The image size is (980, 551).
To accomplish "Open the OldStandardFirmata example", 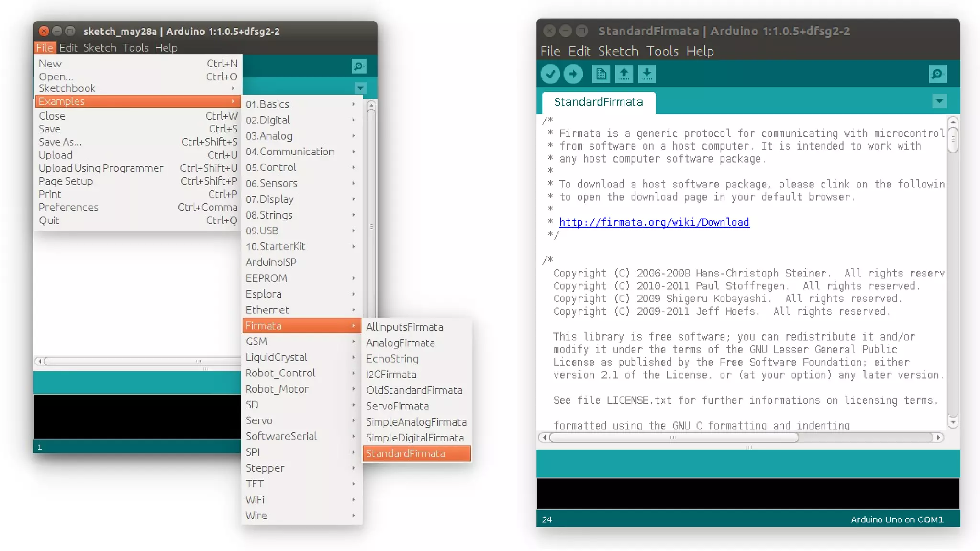I will (417, 390).
